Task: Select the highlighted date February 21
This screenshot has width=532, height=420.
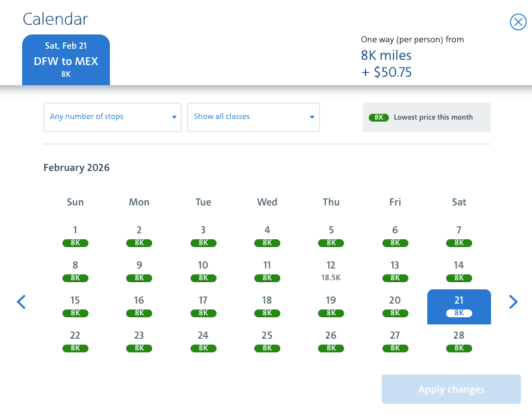Action: click(459, 307)
